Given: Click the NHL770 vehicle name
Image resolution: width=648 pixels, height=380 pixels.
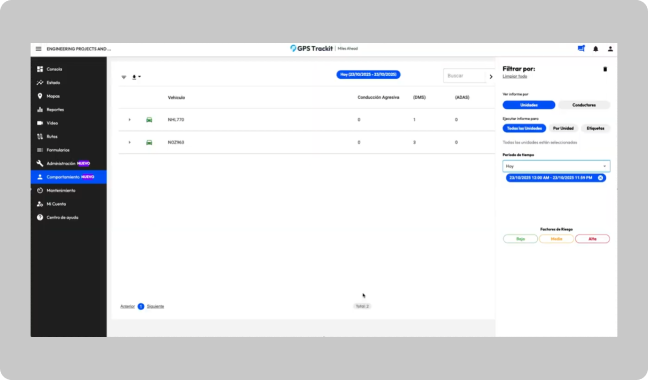Looking at the screenshot, I should (176, 120).
